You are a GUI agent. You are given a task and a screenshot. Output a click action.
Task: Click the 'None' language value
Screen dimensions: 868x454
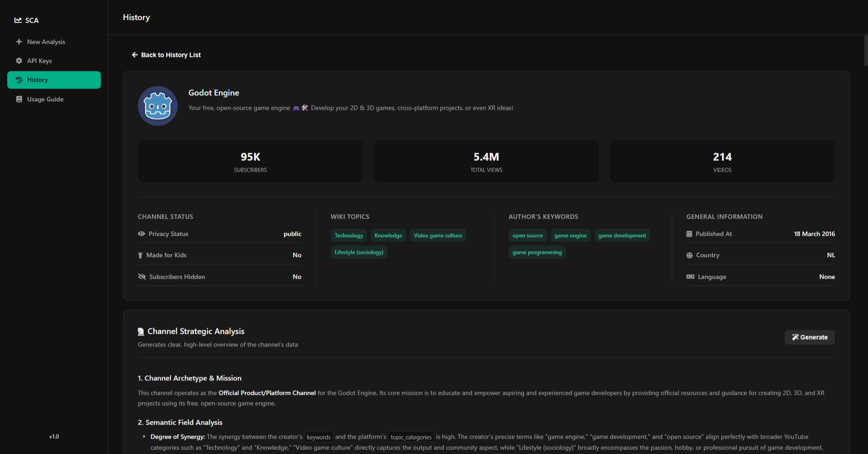827,276
